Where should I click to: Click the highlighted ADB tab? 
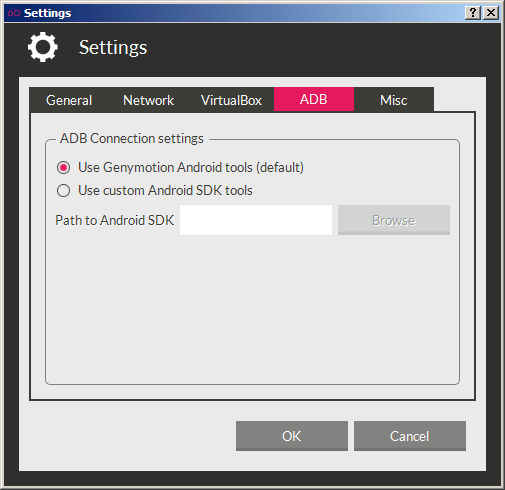pyautogui.click(x=314, y=99)
